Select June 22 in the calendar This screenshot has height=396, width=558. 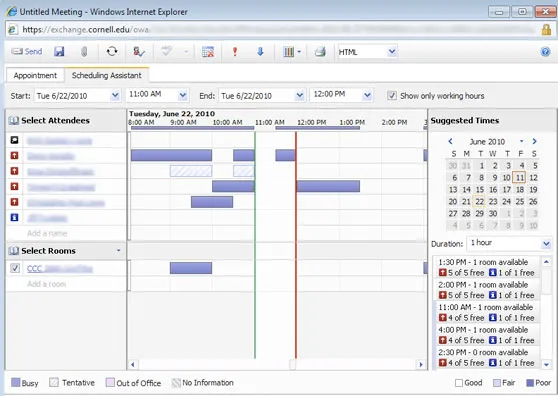[479, 201]
